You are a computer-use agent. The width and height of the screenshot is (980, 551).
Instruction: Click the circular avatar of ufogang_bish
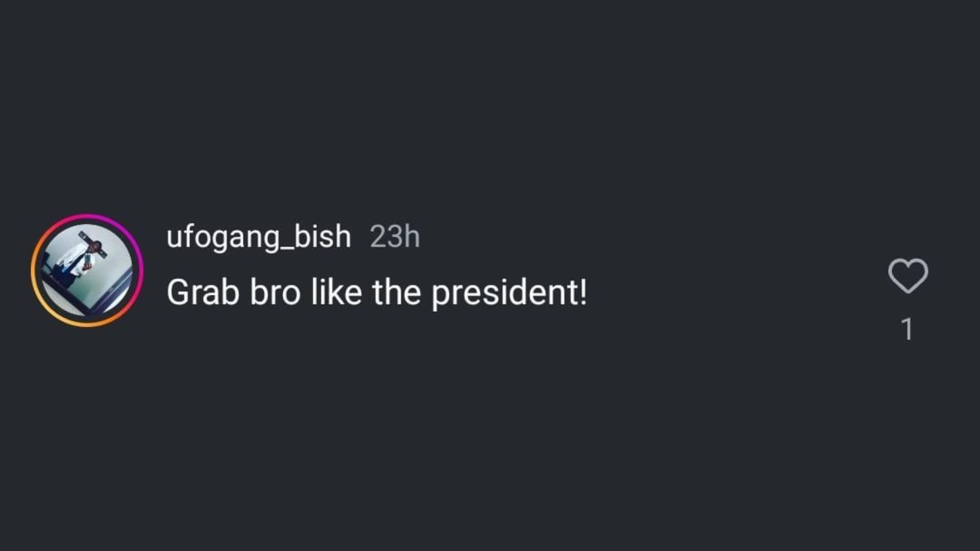point(87,270)
